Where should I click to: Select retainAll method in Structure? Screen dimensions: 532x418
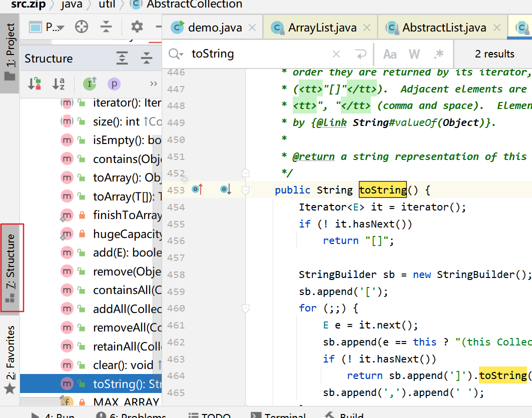[x=91, y=346]
